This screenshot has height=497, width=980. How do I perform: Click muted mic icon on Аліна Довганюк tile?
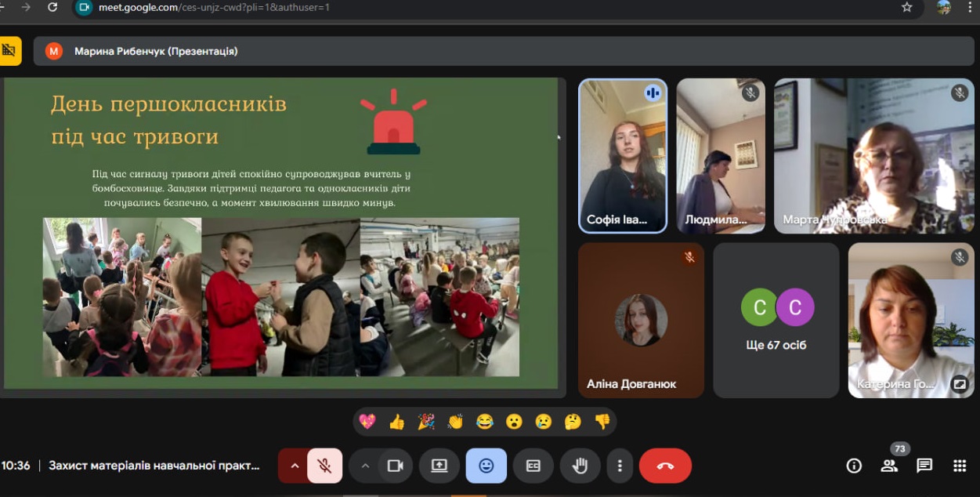[x=689, y=257]
